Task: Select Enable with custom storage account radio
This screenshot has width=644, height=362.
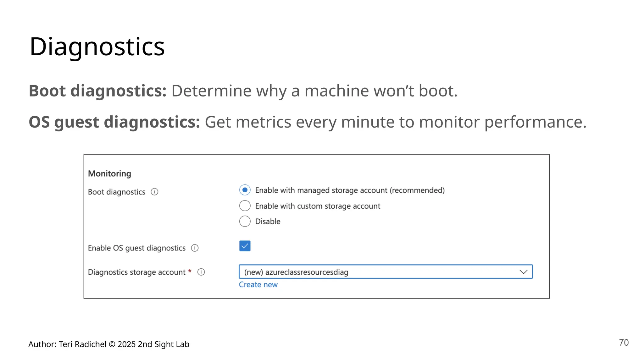Action: [245, 206]
